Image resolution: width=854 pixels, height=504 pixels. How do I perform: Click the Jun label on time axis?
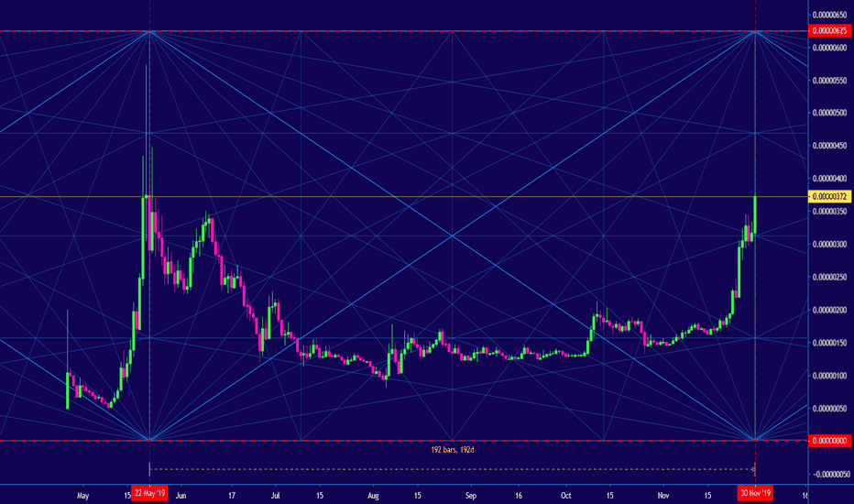click(181, 496)
